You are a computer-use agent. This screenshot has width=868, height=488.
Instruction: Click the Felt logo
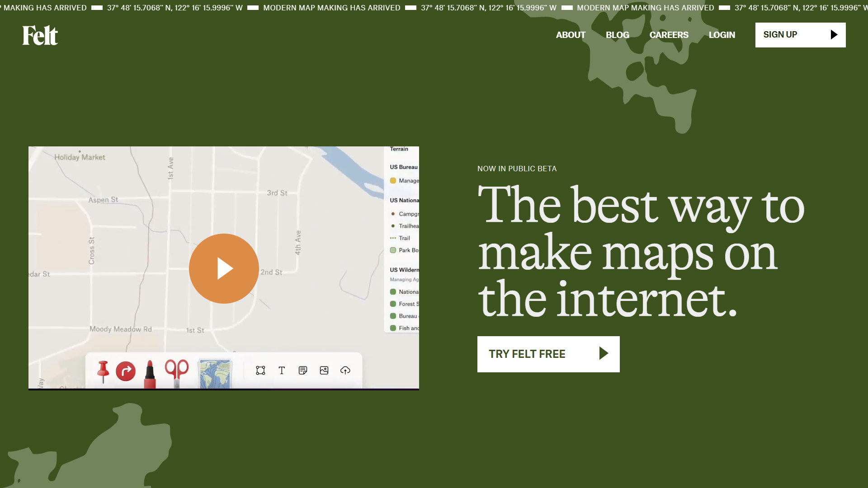[40, 35]
